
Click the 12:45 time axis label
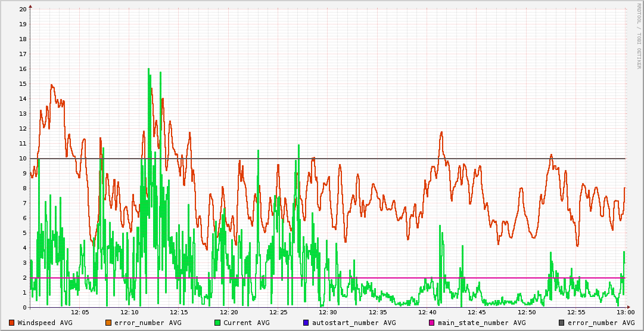(477, 313)
